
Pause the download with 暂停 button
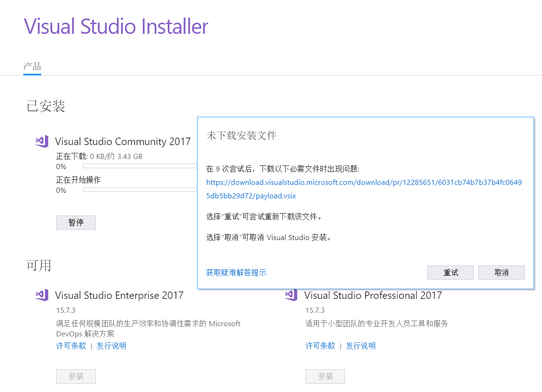tap(76, 222)
